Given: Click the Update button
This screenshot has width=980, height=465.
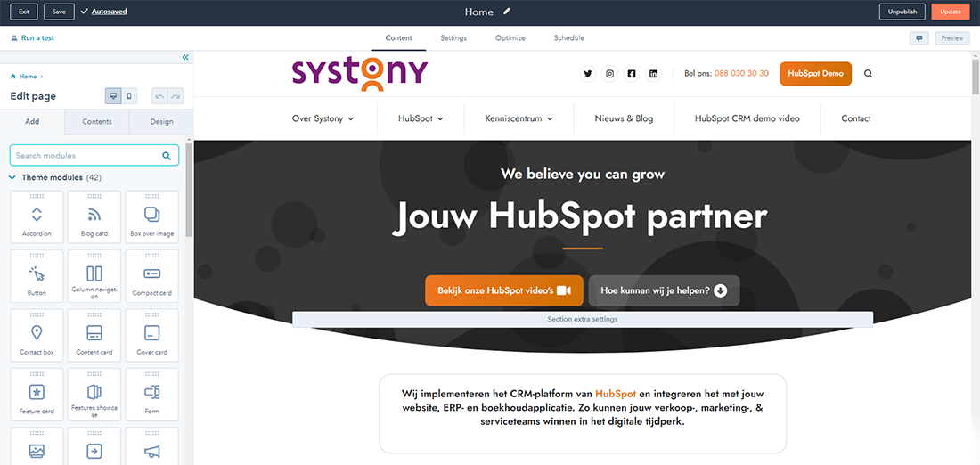Looking at the screenshot, I should (x=951, y=12).
